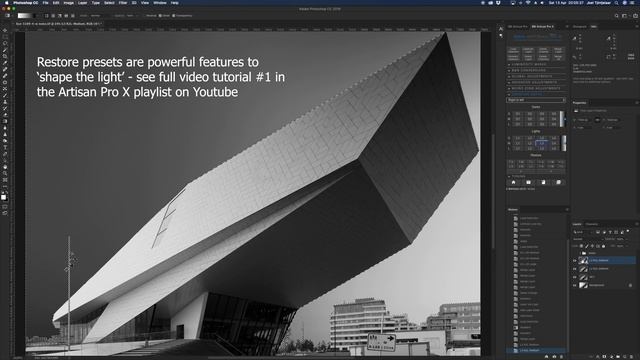Select the Move tool
The image size is (640, 360).
(5, 30)
